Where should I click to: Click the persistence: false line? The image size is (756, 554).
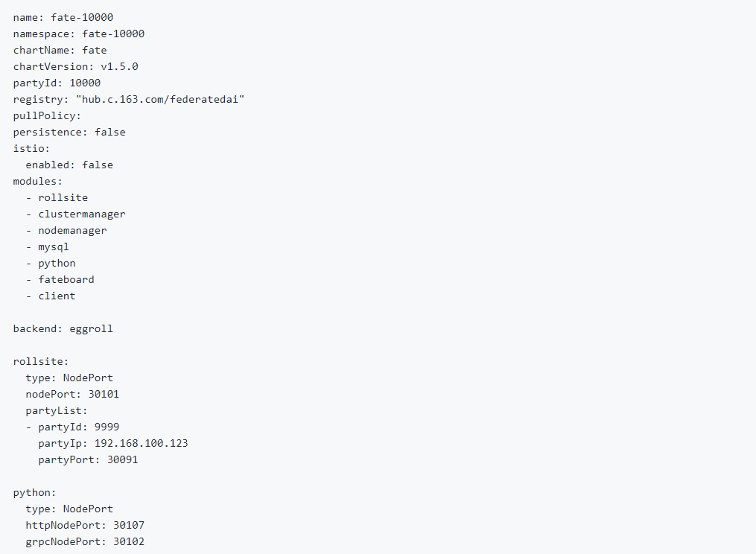[x=69, y=132]
